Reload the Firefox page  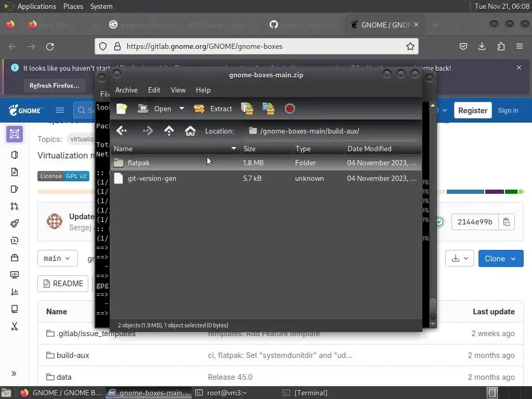coord(50,46)
